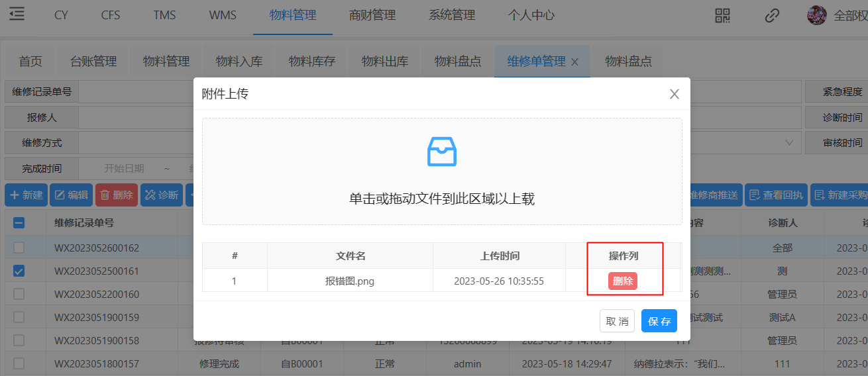Close the 维修单管理 tab via its X
The width and height of the screenshot is (868, 376).
tap(575, 62)
